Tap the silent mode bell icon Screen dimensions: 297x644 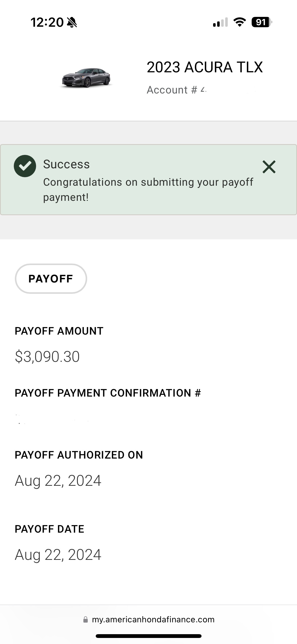pyautogui.click(x=72, y=22)
